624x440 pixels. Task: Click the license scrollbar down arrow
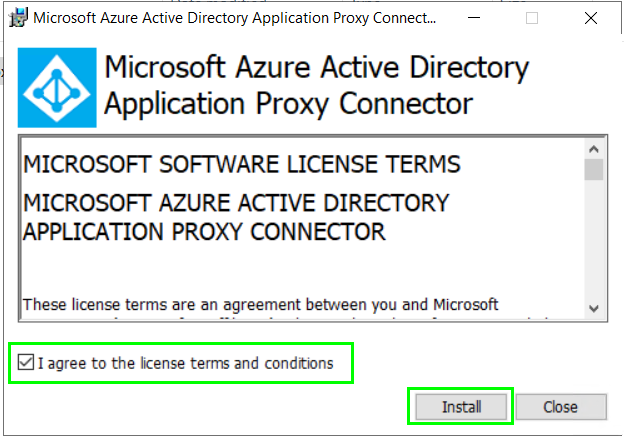click(594, 309)
